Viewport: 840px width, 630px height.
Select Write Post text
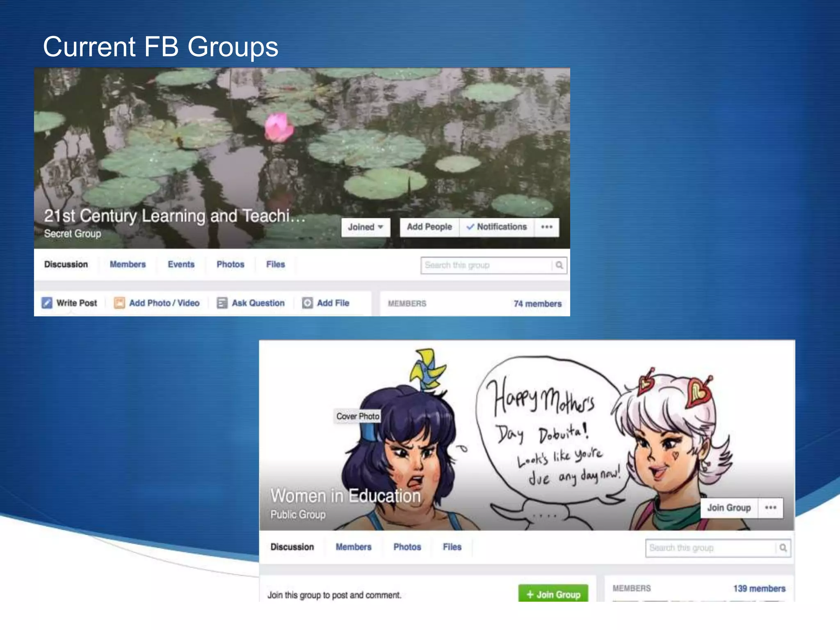click(x=77, y=303)
